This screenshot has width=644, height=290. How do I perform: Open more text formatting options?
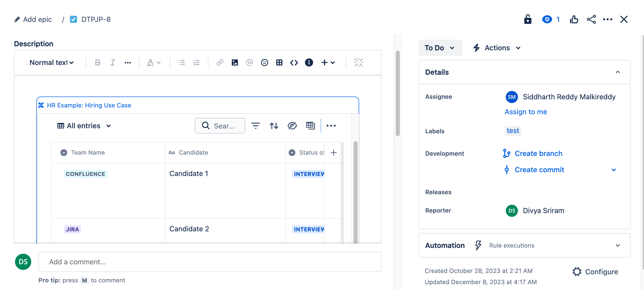(128, 62)
